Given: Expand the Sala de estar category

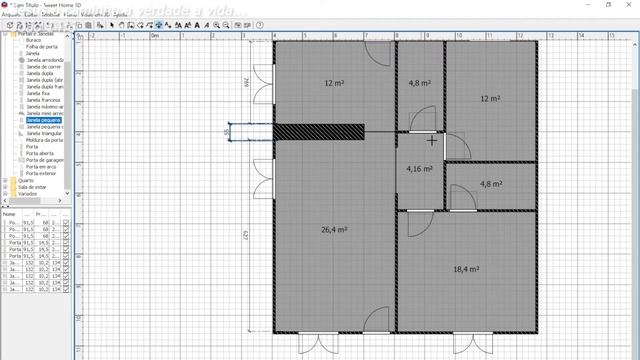Looking at the screenshot, I should (6, 187).
